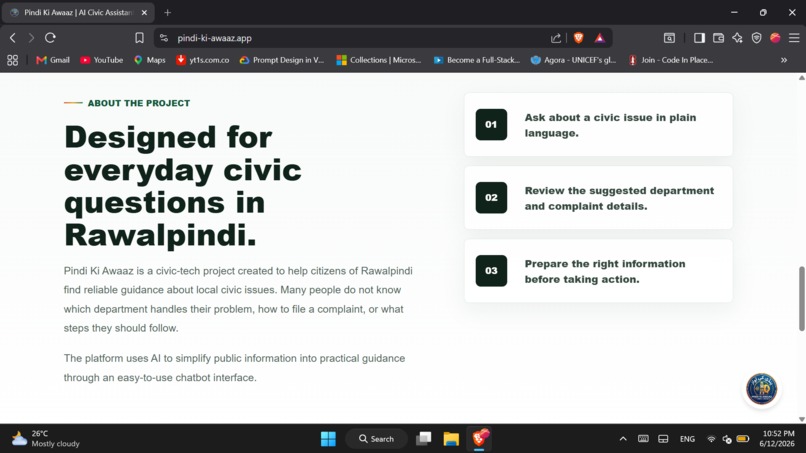
Task: Open the Join Code In Place bookmark
Action: coord(670,60)
